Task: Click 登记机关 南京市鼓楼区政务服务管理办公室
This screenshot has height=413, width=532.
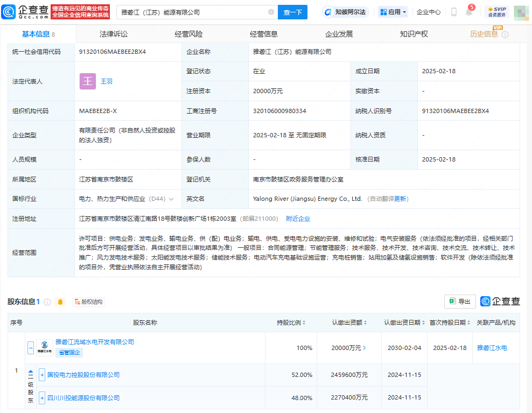Action: click(x=298, y=179)
